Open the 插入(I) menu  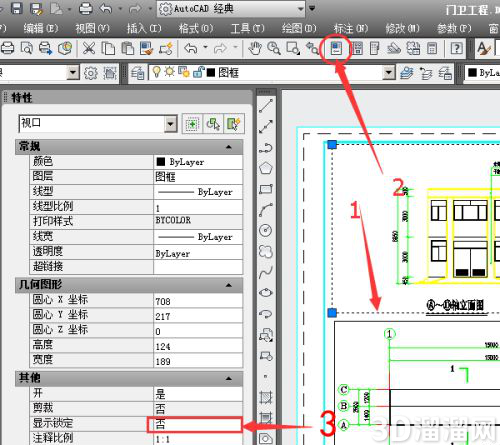pos(144,29)
